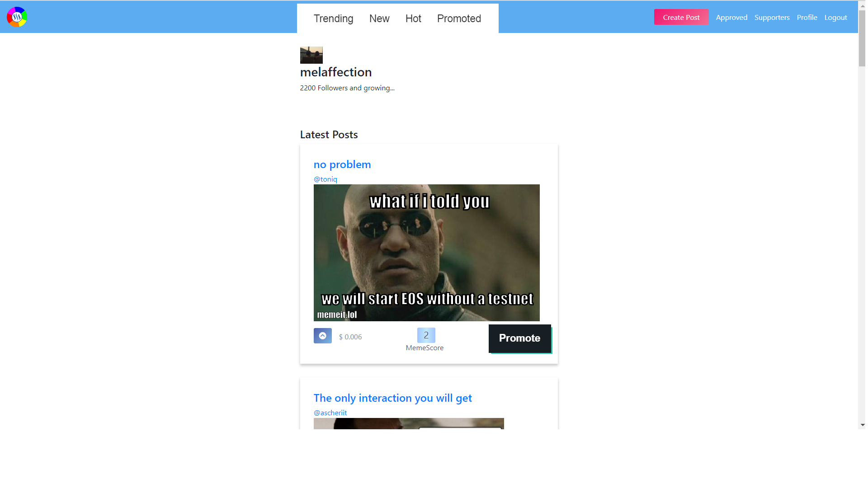868x488 pixels.
Task: Visit @toniq author profile
Action: [325, 179]
